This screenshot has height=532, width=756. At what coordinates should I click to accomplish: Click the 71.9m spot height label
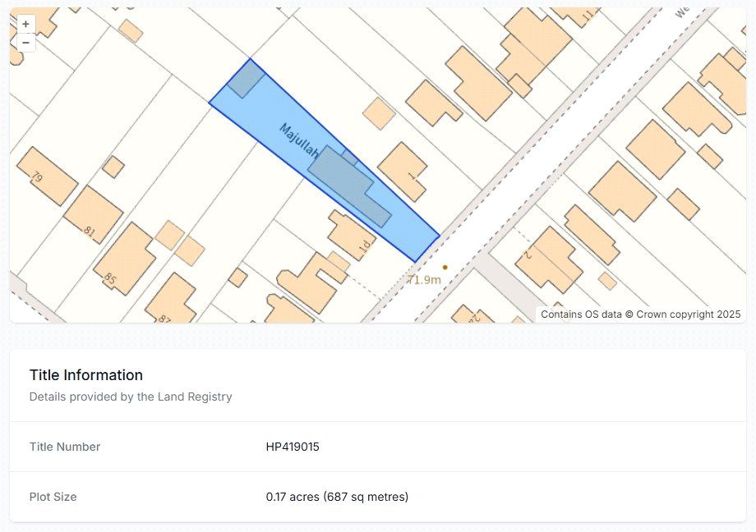(x=424, y=279)
